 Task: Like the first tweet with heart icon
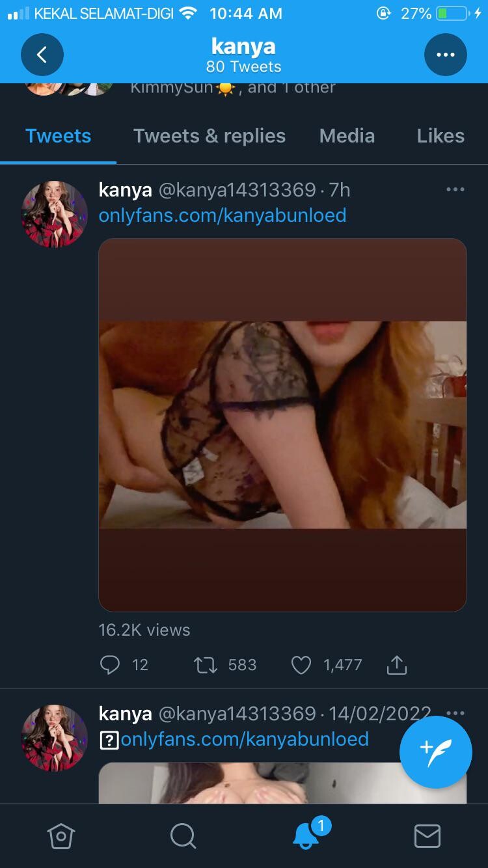(301, 665)
